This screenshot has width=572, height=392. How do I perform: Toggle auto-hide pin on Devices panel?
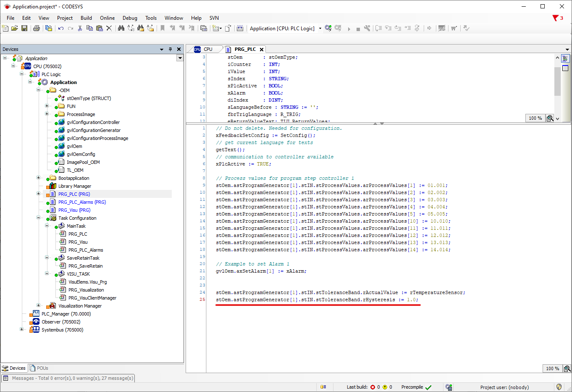point(170,49)
